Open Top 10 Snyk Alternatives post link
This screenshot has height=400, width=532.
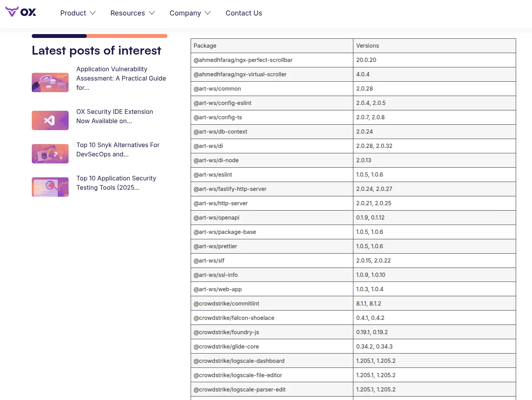118,149
